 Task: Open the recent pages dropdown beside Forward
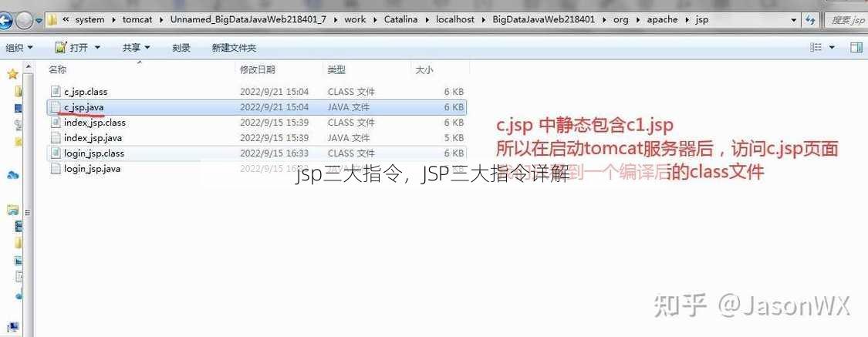[39, 21]
